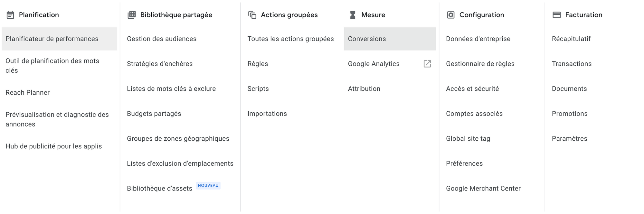644x214 pixels.
Task: Click the Bibliothèque partagée grid icon
Action: pos(132,15)
